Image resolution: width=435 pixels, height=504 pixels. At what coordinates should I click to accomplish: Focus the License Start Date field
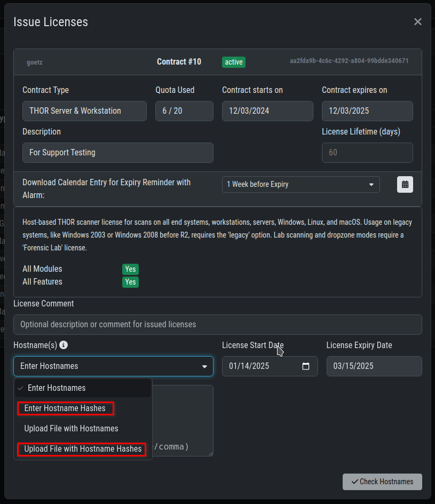click(262, 366)
